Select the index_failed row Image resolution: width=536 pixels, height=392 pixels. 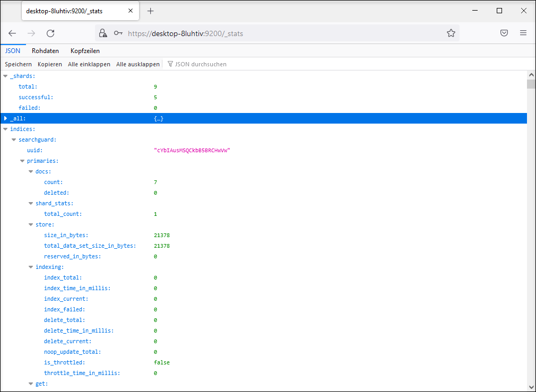264,309
